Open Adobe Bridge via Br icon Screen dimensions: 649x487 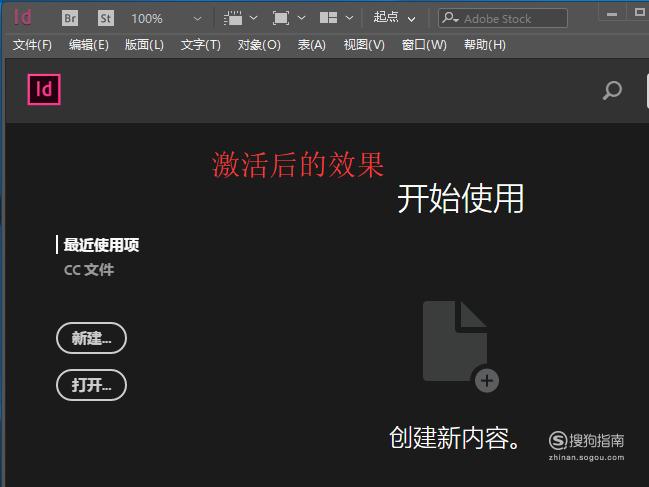pos(70,18)
